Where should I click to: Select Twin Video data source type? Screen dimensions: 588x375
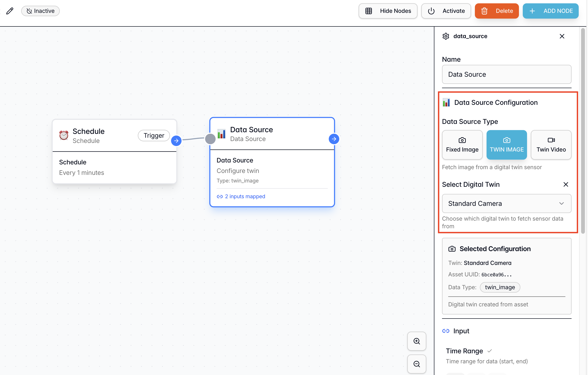coord(551,145)
